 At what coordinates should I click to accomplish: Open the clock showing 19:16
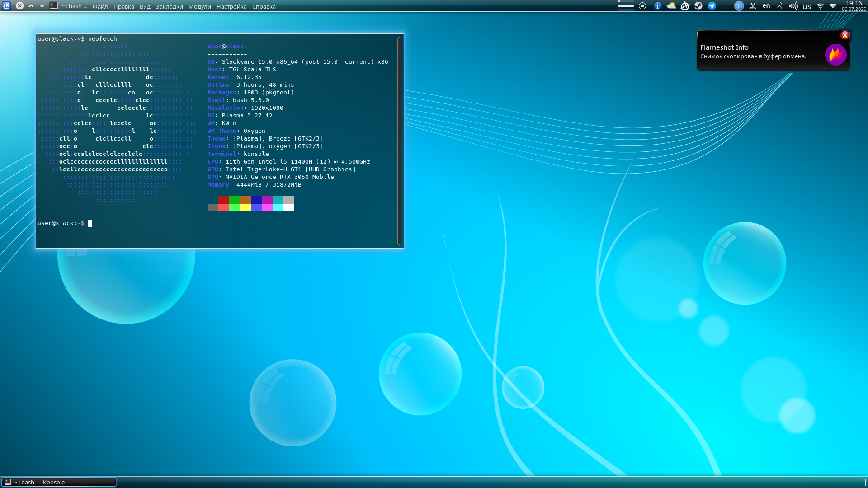pyautogui.click(x=854, y=6)
